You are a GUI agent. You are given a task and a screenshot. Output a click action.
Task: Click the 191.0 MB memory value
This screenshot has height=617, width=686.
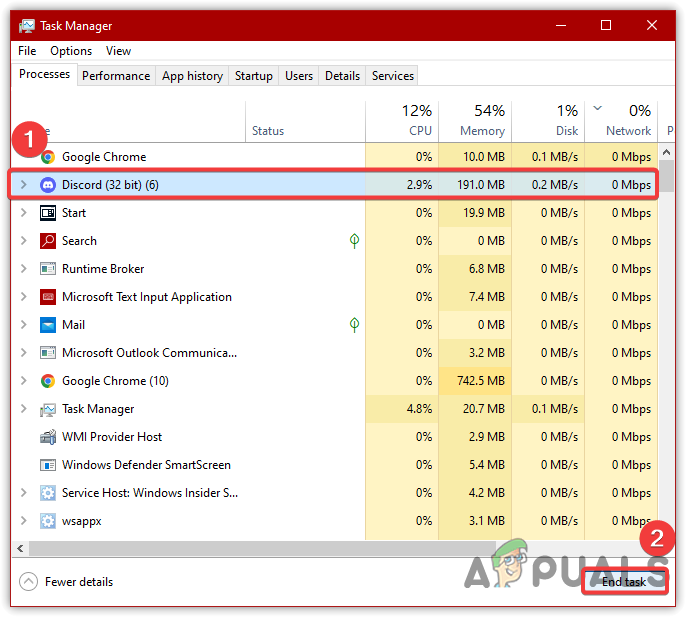pos(481,185)
